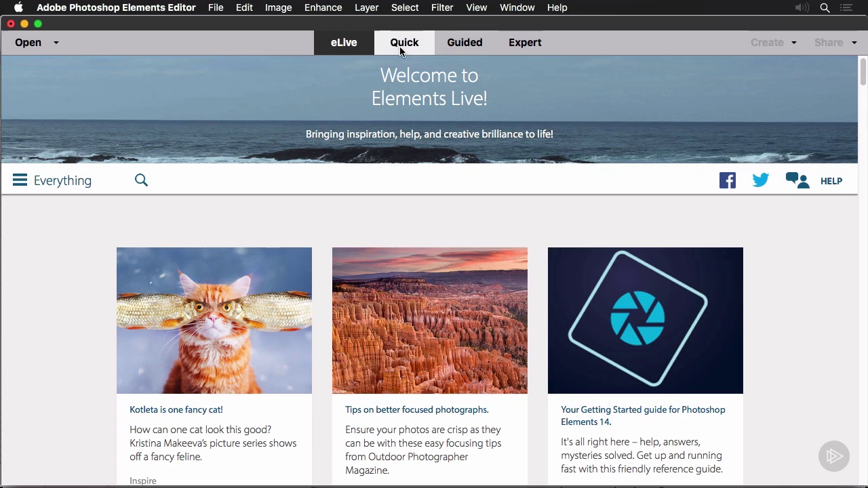Open 'Your Getting Started guide' article link
The height and width of the screenshot is (488, 868).
(x=643, y=415)
